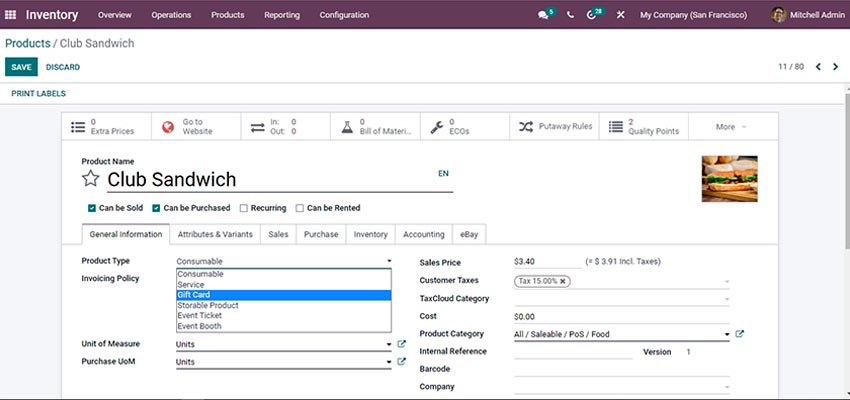Open the Customer Taxes dropdown arrow
Viewport: 850px width, 400px height.
[727, 281]
